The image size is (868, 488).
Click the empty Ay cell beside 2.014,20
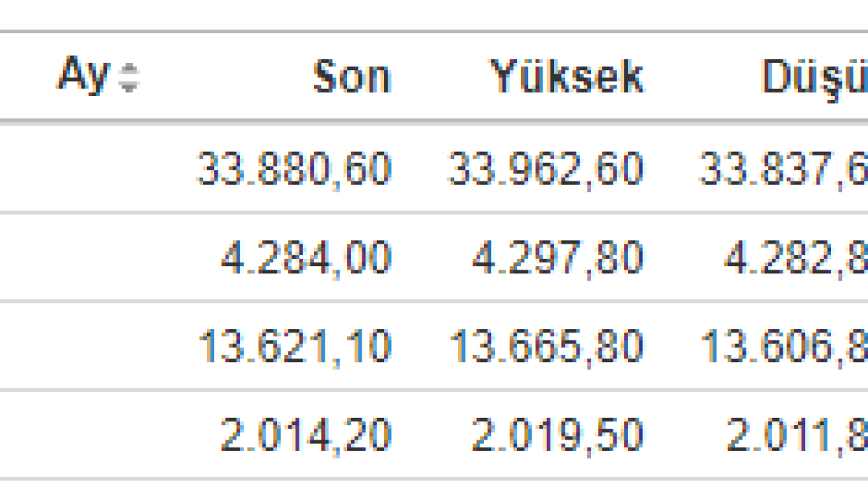(x=87, y=435)
